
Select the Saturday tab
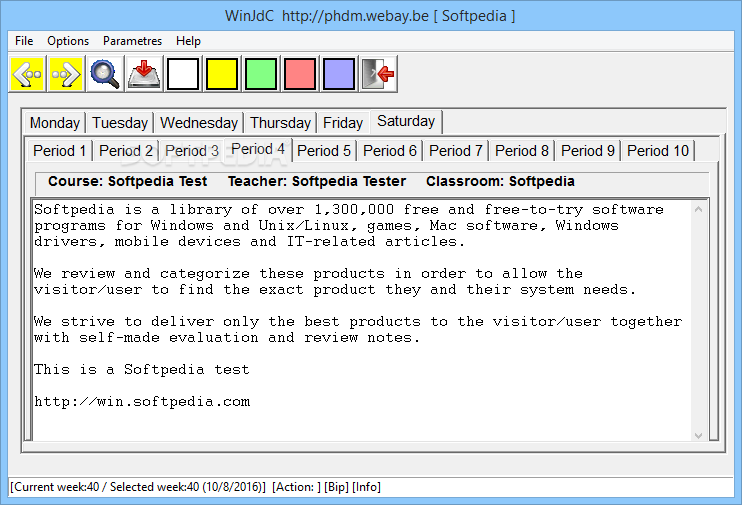coord(406,122)
